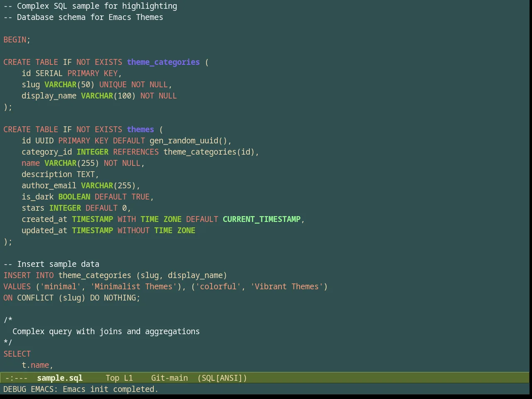Click the SQL[ANSI] major mode indicator
Image resolution: width=532 pixels, height=399 pixels.
(222, 378)
